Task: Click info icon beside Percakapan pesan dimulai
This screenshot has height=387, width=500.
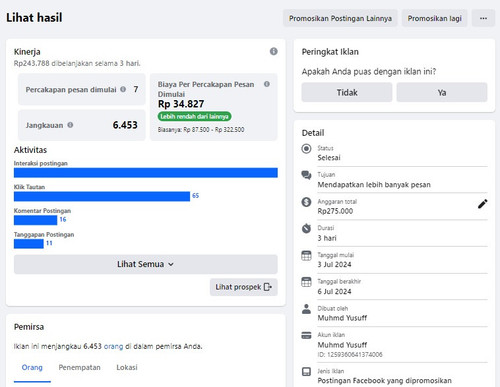Action: coord(123,89)
